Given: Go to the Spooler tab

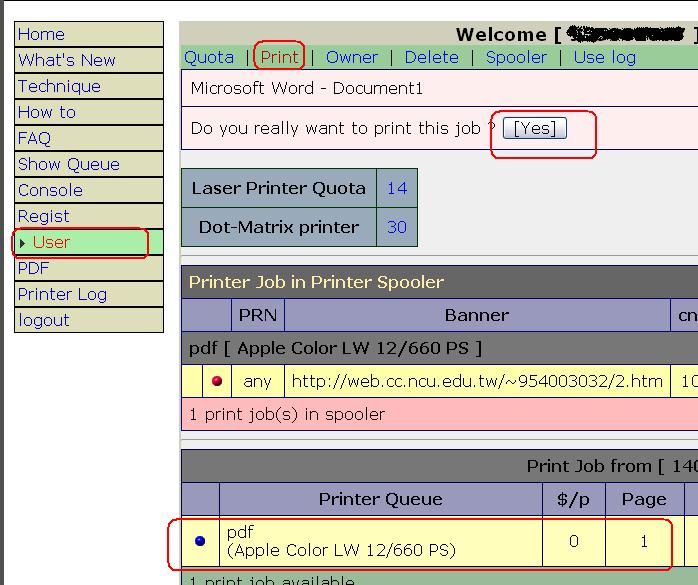Looking at the screenshot, I should 516,57.
